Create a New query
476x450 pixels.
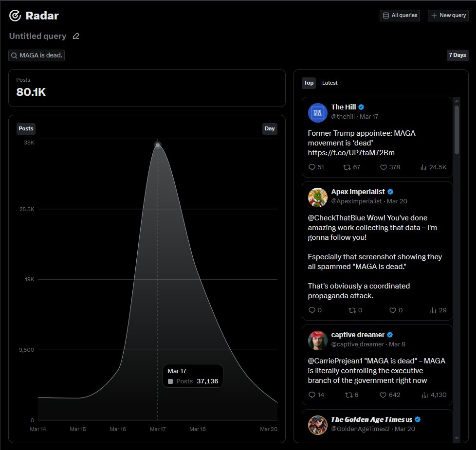click(448, 15)
